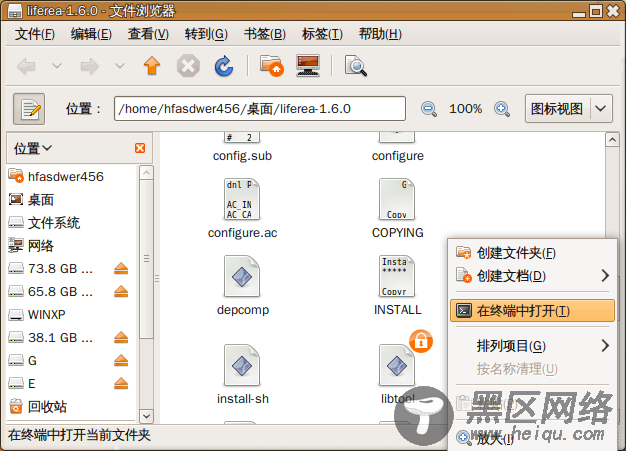Eject the 38.1 GB volume
Viewport: 626px width, 451px height.
(121, 338)
